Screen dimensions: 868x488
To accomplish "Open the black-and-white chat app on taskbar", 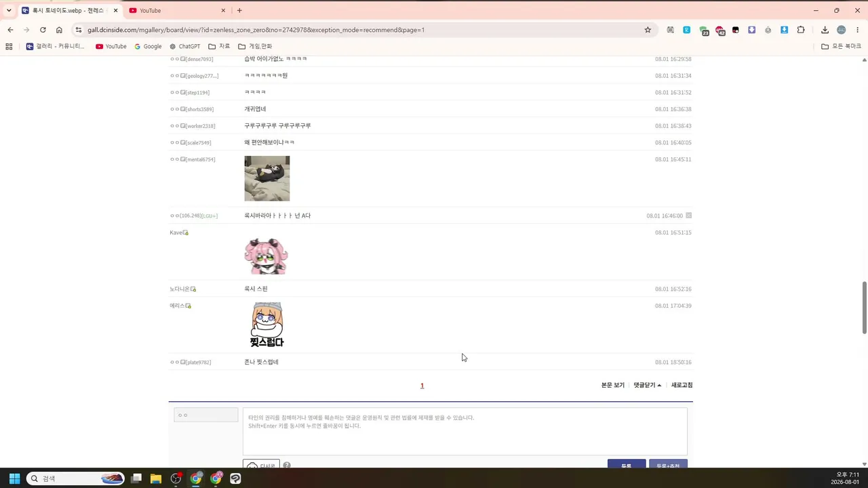I will (x=235, y=479).
